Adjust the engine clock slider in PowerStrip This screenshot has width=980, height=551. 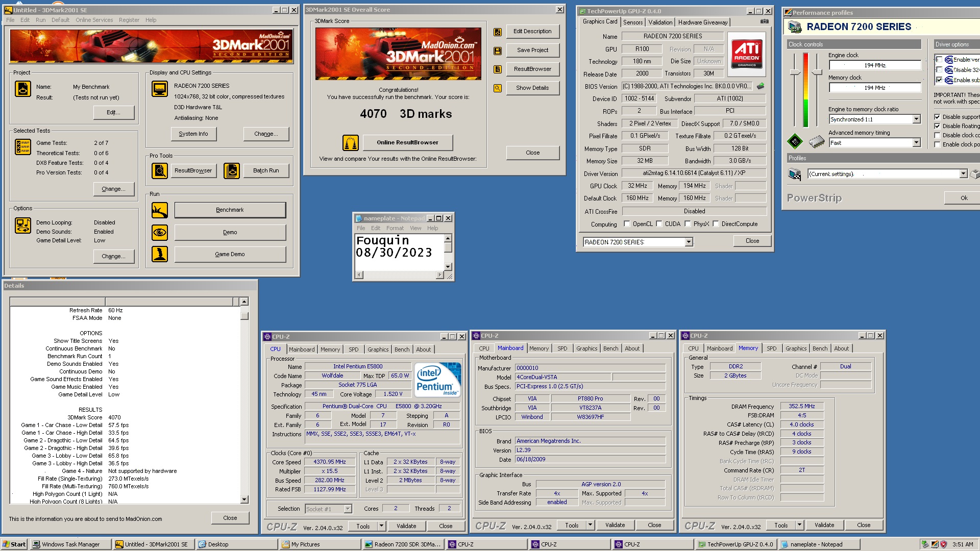coord(795,73)
